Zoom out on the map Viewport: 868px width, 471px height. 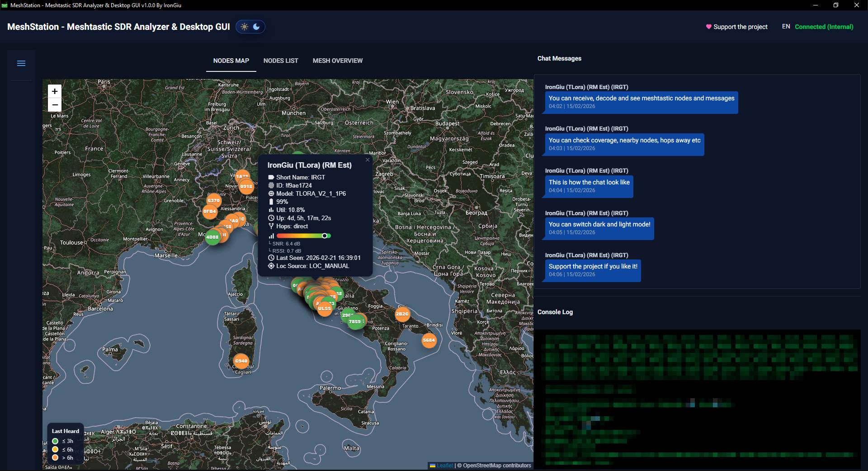pyautogui.click(x=55, y=105)
